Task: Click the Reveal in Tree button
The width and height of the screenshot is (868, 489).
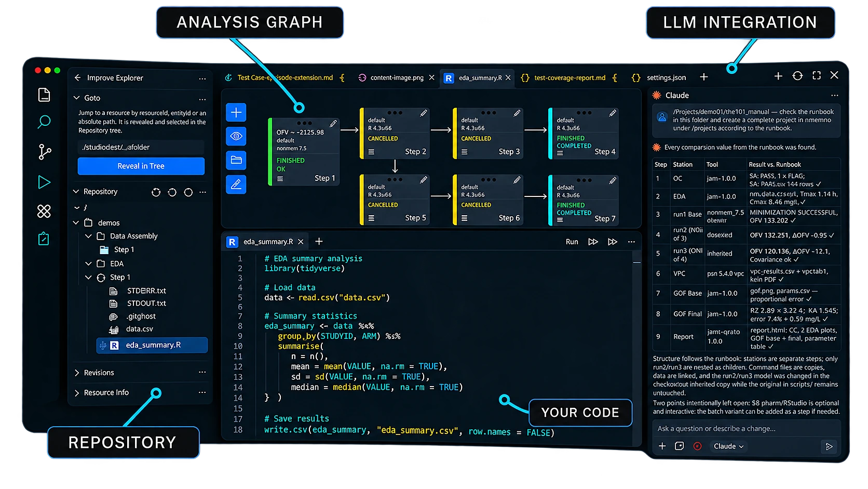Action: tap(141, 166)
